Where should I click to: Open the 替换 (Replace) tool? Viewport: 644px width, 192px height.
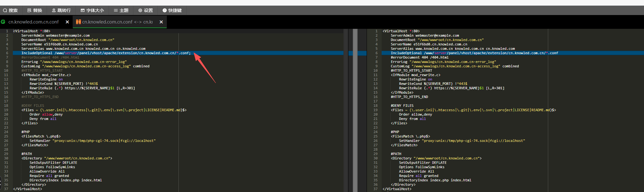(x=34, y=10)
